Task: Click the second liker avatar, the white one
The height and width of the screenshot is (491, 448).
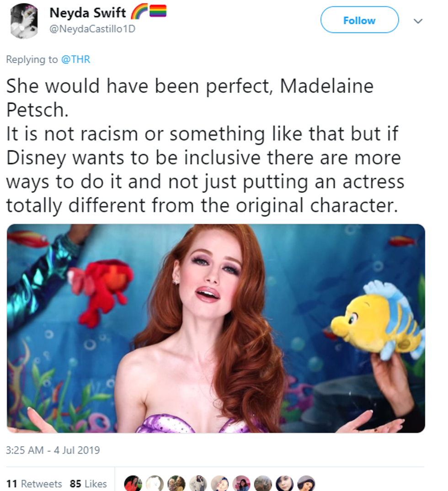Action: (x=155, y=483)
